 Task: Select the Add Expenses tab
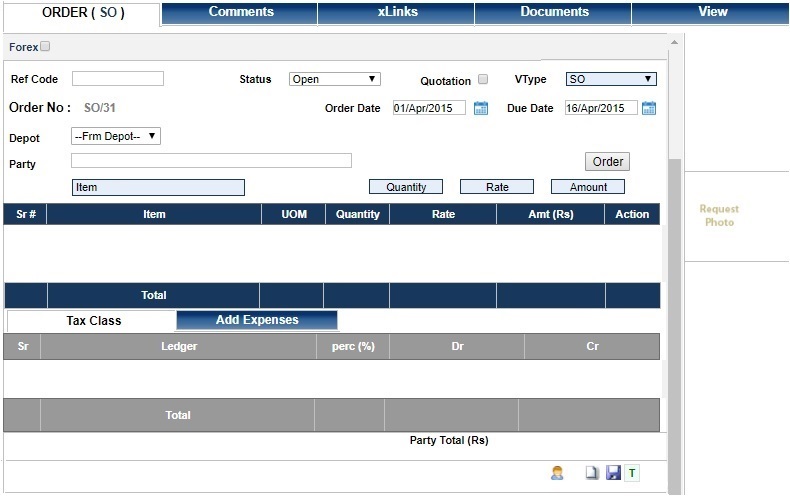pyautogui.click(x=257, y=320)
